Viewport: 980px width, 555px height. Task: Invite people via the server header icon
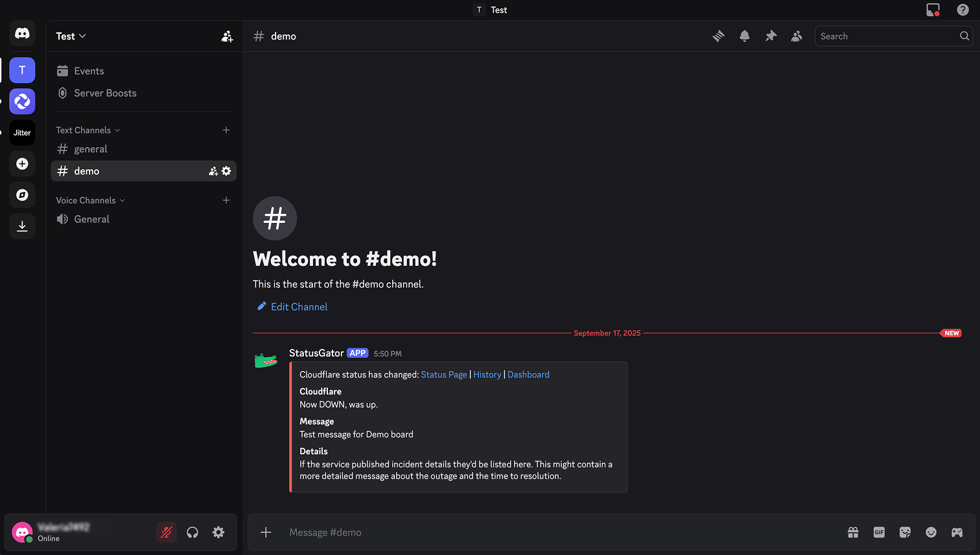pos(227,36)
